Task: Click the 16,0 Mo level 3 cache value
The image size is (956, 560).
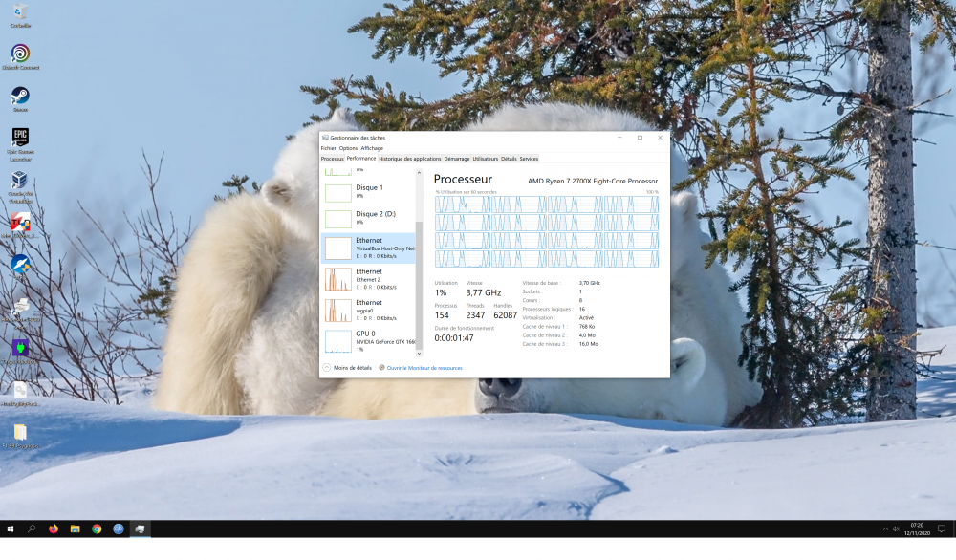Action: (588, 344)
